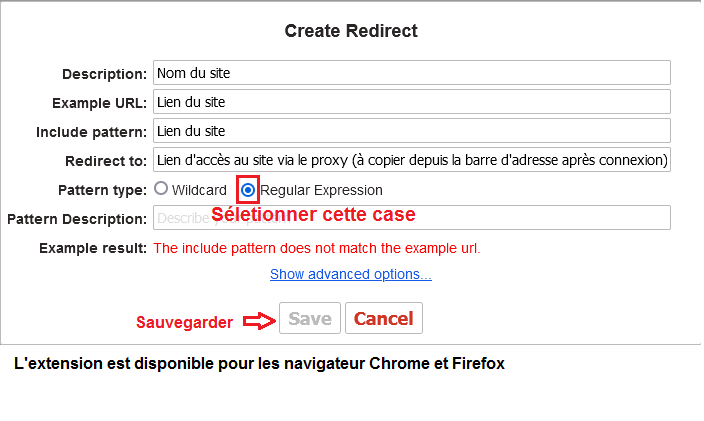Click the red Sauvegarder annotation text
704x421 pixels.
185,322
